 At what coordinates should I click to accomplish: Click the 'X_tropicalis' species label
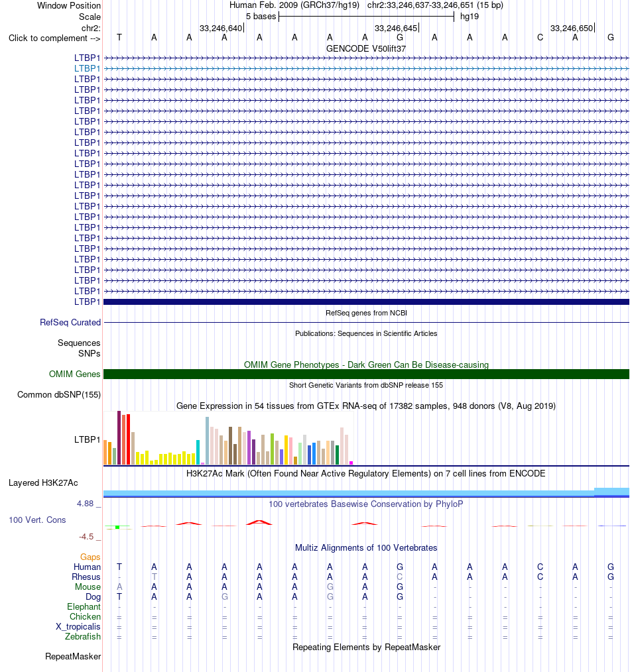point(78,626)
